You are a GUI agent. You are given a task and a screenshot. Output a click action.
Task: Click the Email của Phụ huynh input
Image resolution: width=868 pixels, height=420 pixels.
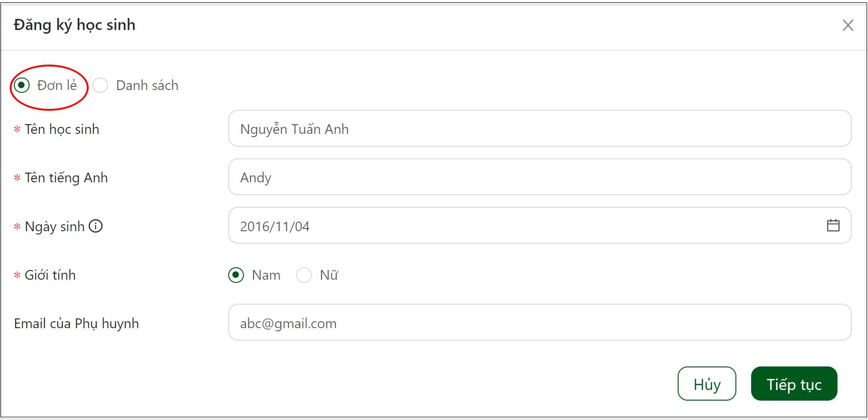tap(540, 322)
